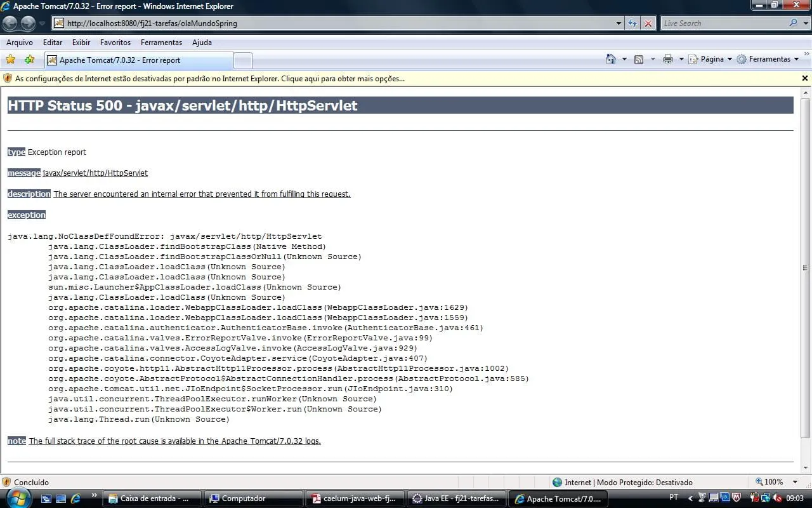The image size is (812, 508).
Task: Click into the Live Search box
Action: [724, 23]
